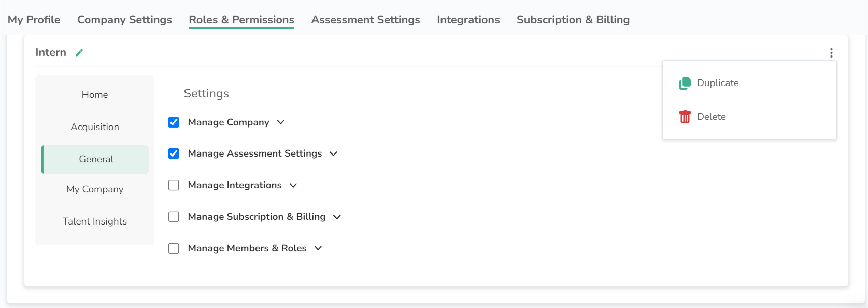
Task: Enable the Manage Integrations checkbox
Action: (174, 185)
